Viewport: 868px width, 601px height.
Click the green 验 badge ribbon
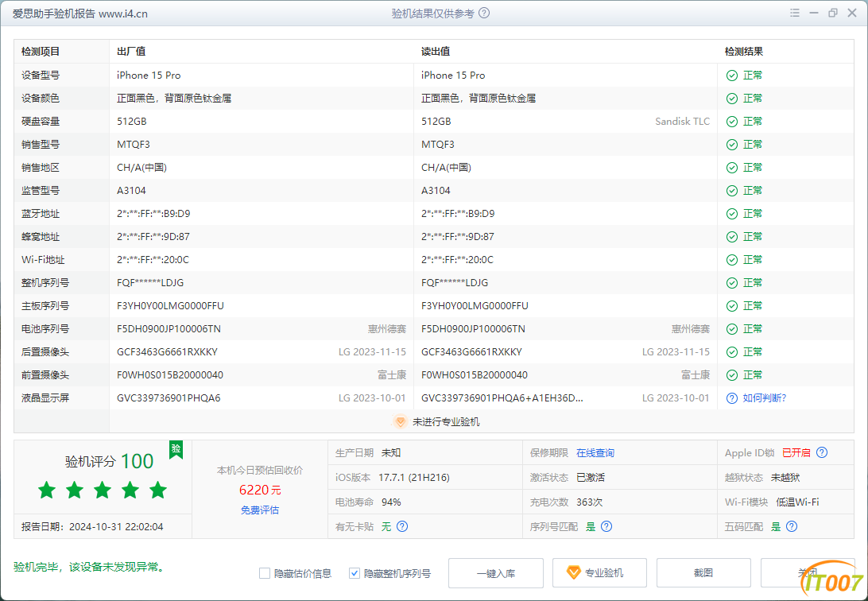click(176, 449)
